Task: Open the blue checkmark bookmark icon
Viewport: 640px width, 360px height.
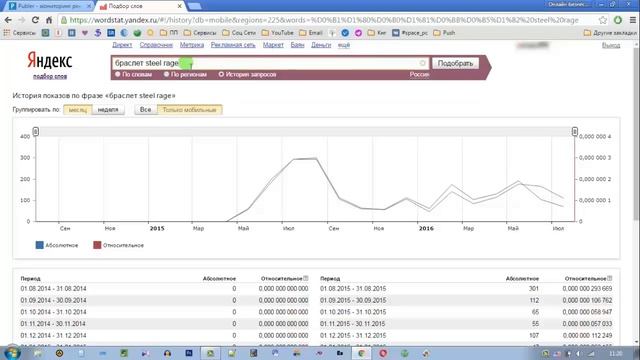Action: [345, 33]
